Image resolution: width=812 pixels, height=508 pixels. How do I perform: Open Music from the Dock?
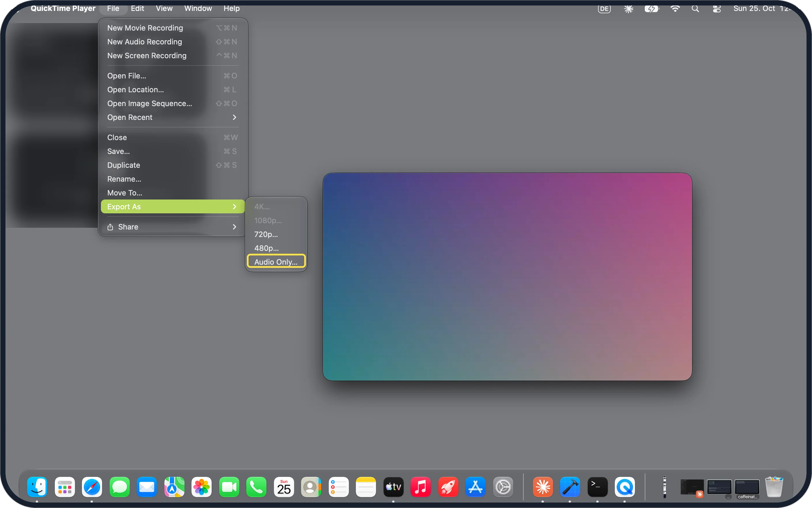420,486
